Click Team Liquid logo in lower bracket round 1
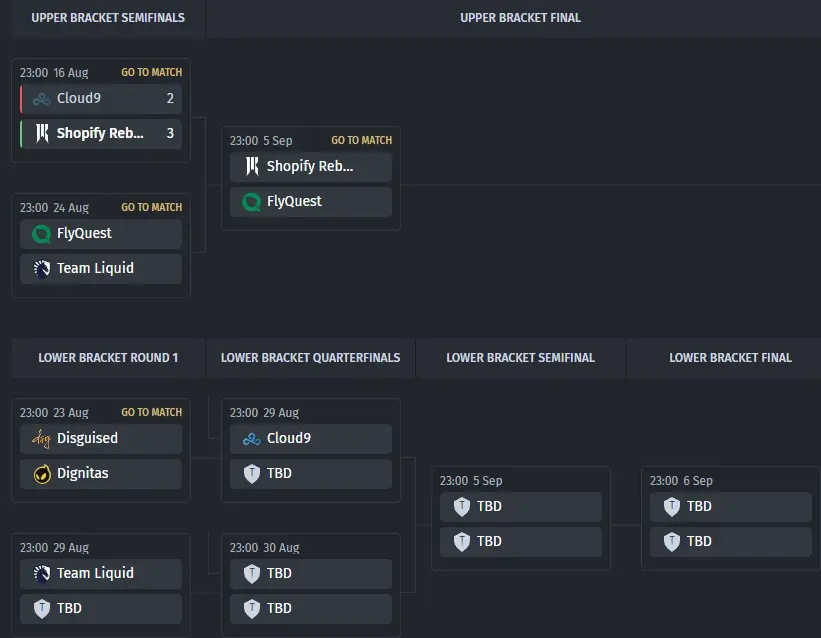 pyautogui.click(x=42, y=574)
